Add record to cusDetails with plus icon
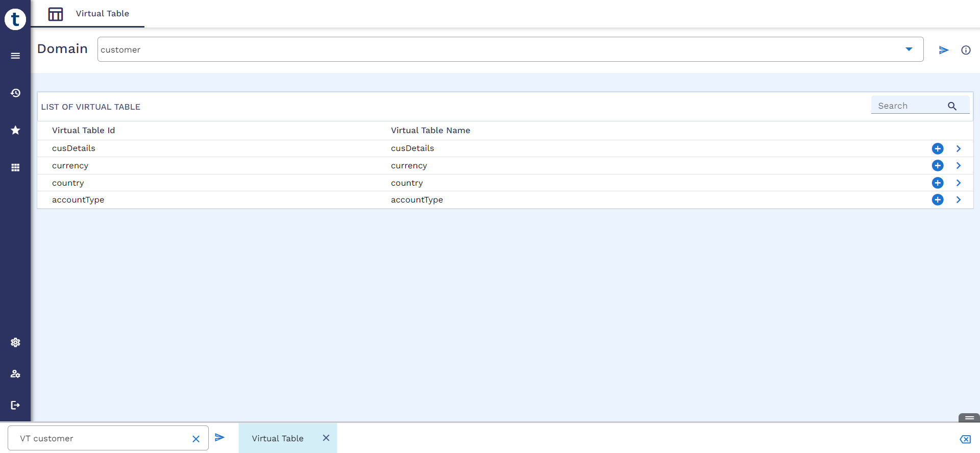This screenshot has height=453, width=980. tap(938, 148)
